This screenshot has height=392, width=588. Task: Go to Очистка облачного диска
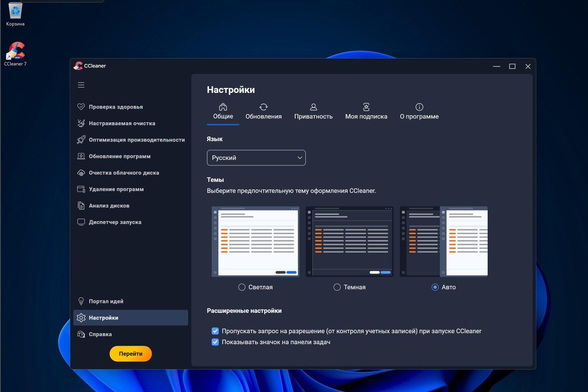[131, 172]
